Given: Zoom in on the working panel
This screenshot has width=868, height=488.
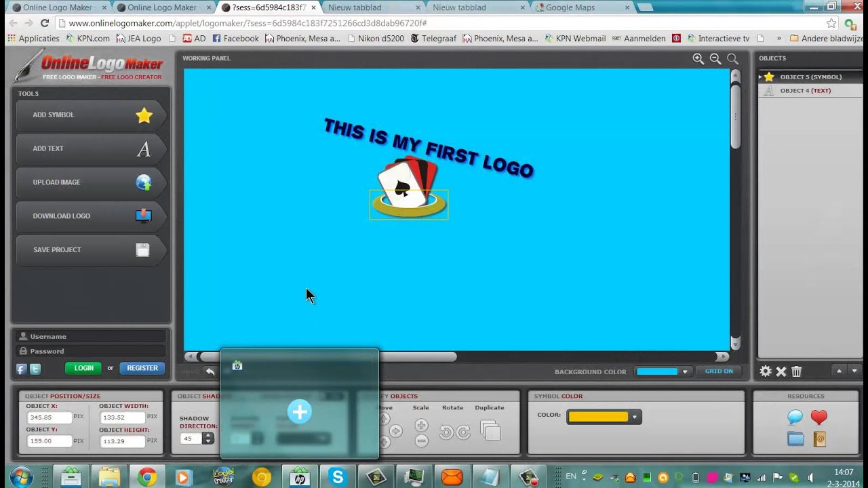Looking at the screenshot, I should (698, 59).
